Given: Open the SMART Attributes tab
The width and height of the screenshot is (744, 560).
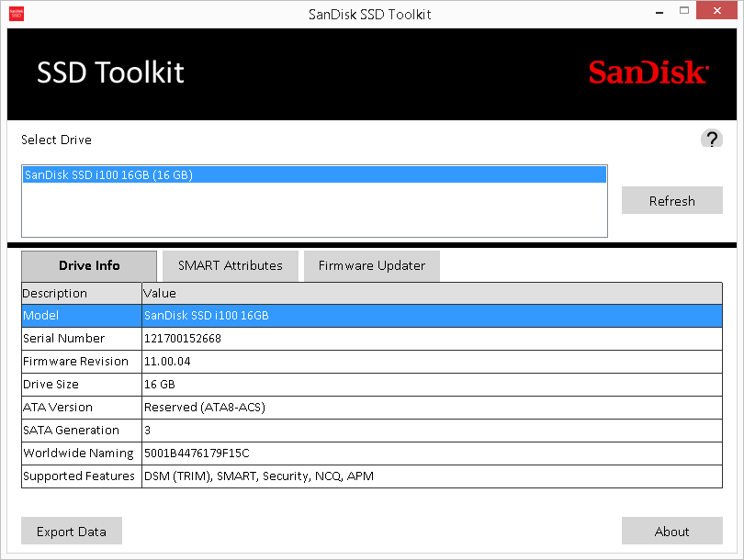Looking at the screenshot, I should click(x=231, y=265).
